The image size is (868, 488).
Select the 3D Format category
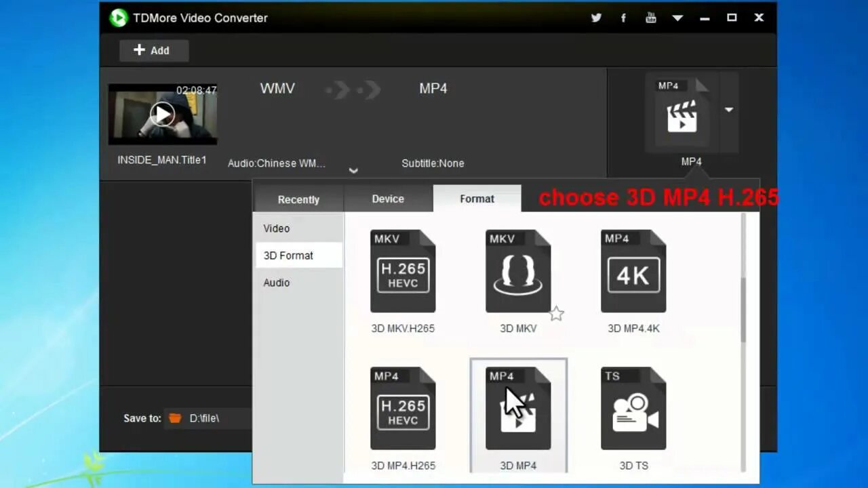click(x=298, y=256)
